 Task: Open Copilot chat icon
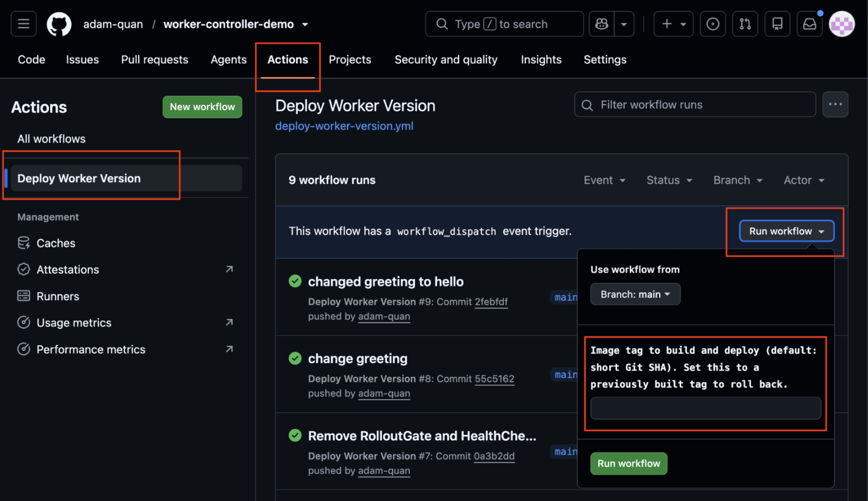click(x=601, y=24)
